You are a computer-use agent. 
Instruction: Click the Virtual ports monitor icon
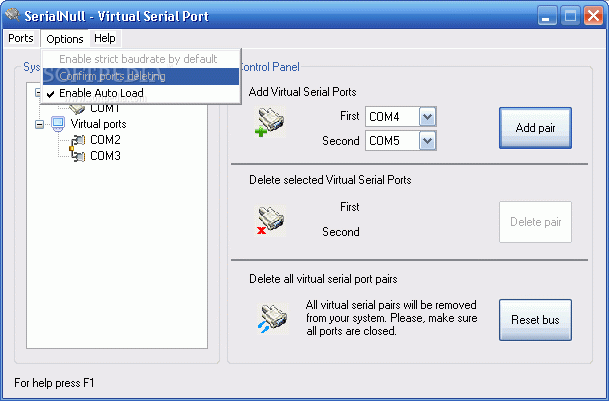[58, 124]
